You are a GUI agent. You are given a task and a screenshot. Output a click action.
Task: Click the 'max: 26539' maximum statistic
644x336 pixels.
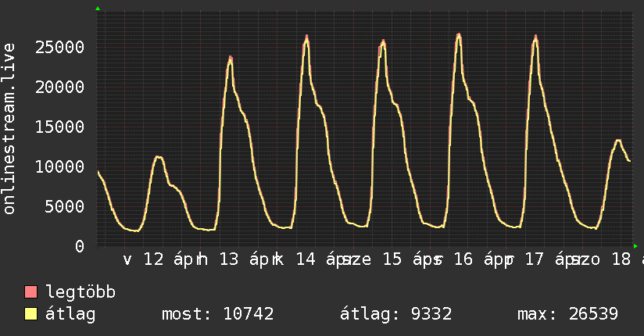pyautogui.click(x=567, y=315)
